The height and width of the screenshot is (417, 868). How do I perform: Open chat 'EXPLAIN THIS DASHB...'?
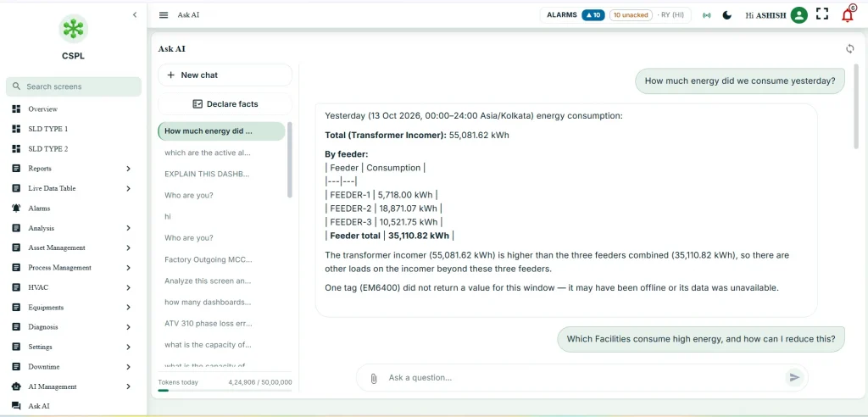221,174
